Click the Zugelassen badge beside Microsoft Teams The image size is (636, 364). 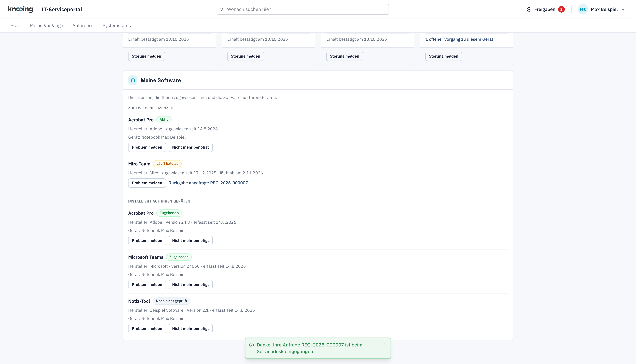179,257
